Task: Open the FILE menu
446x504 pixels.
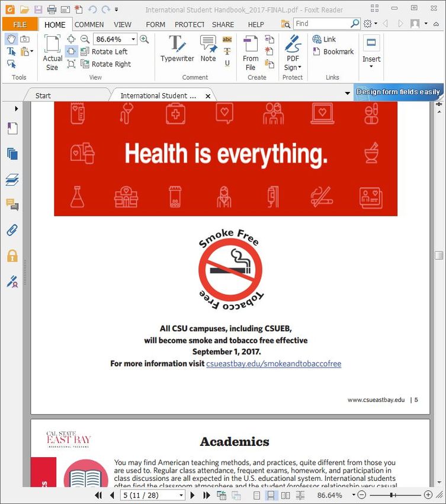Action: (20, 24)
